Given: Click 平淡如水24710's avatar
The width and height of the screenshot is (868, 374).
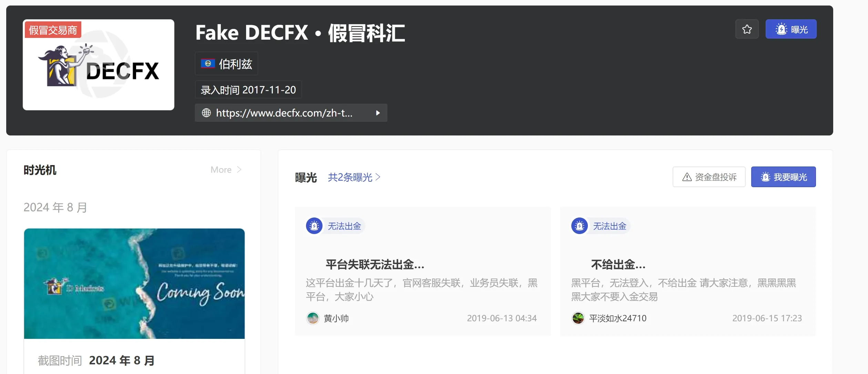Looking at the screenshot, I should 578,318.
